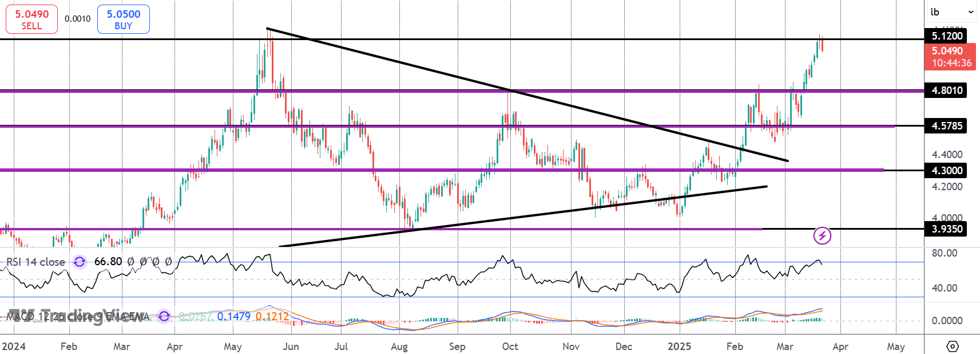Viewport: 980px width, 354px height.
Task: Select the descending black trendline
Action: pos(526,95)
